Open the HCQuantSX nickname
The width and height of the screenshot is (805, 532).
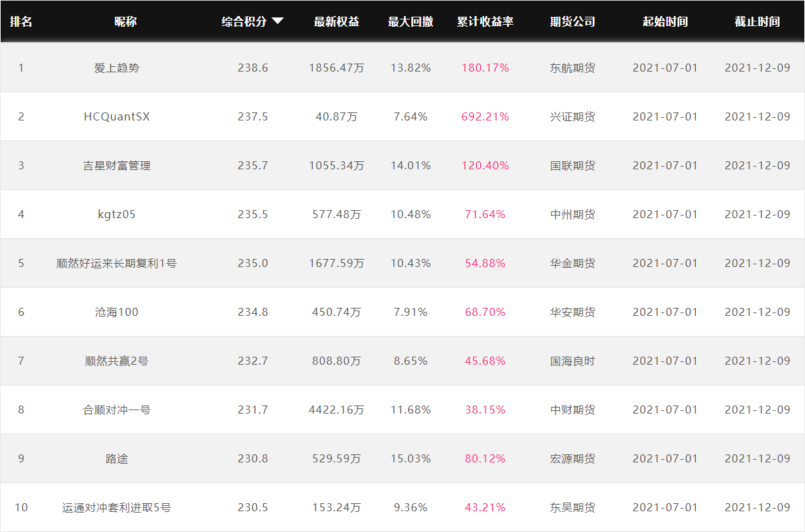point(117,116)
